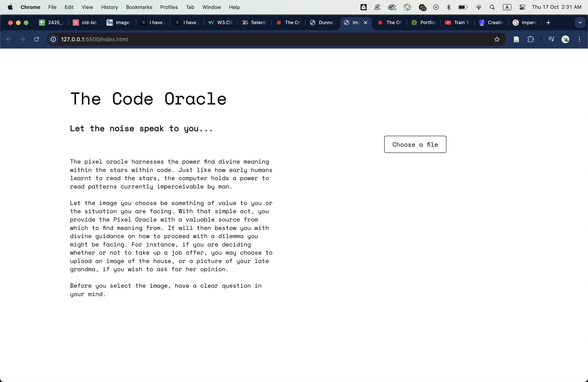Close the active Image tab

[x=366, y=23]
